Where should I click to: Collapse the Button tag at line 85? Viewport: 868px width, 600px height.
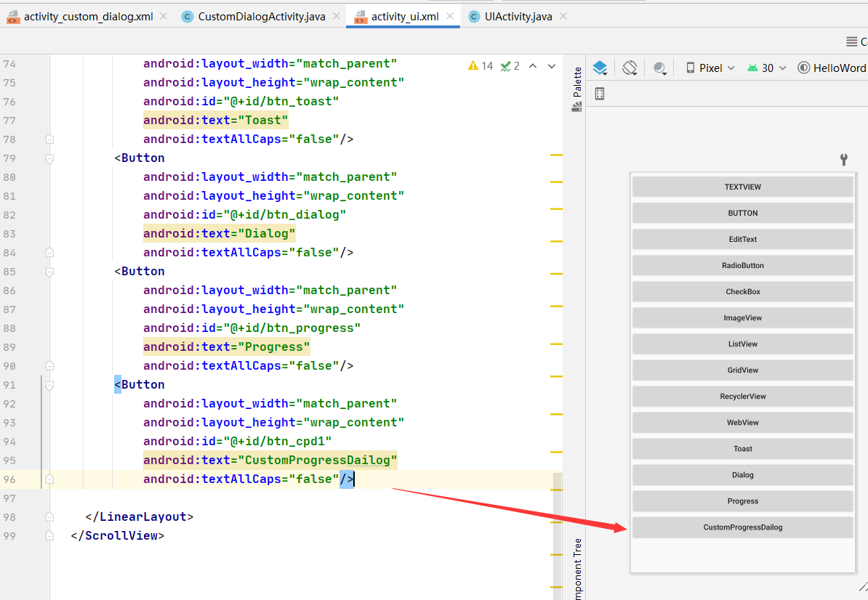(x=49, y=272)
